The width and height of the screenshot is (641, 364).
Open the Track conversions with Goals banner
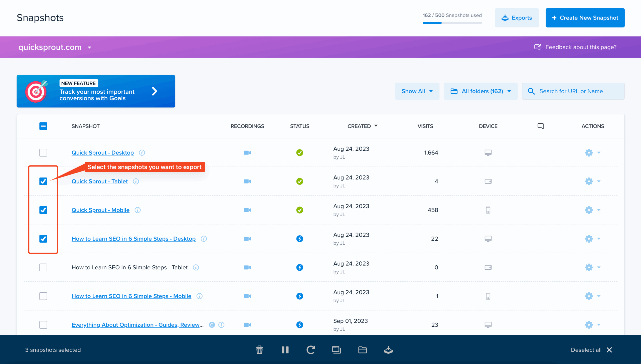pos(96,91)
